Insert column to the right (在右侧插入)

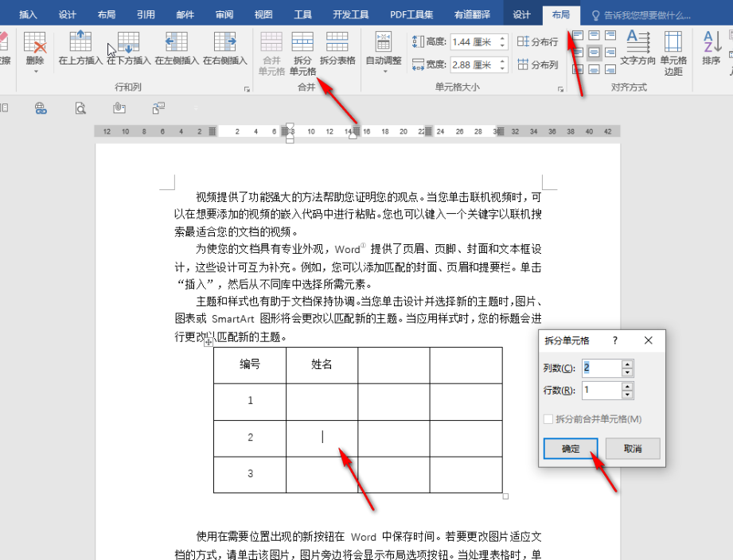coord(225,49)
